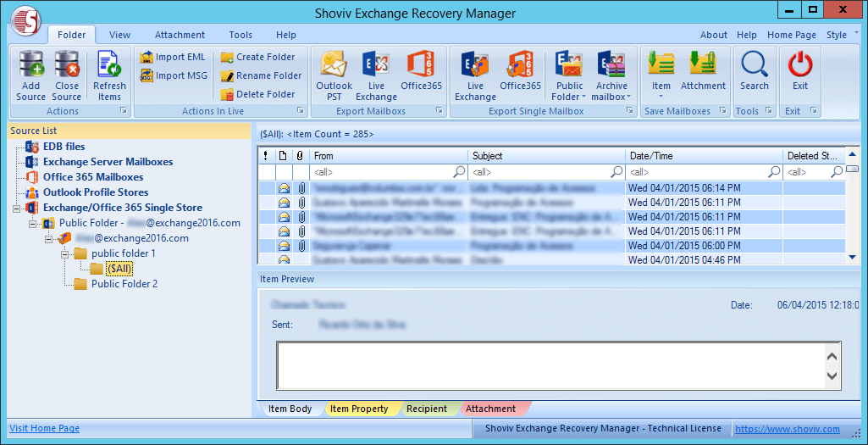Expand Save Mailboxes group launcher
The image size is (868, 445).
pyautogui.click(x=723, y=111)
